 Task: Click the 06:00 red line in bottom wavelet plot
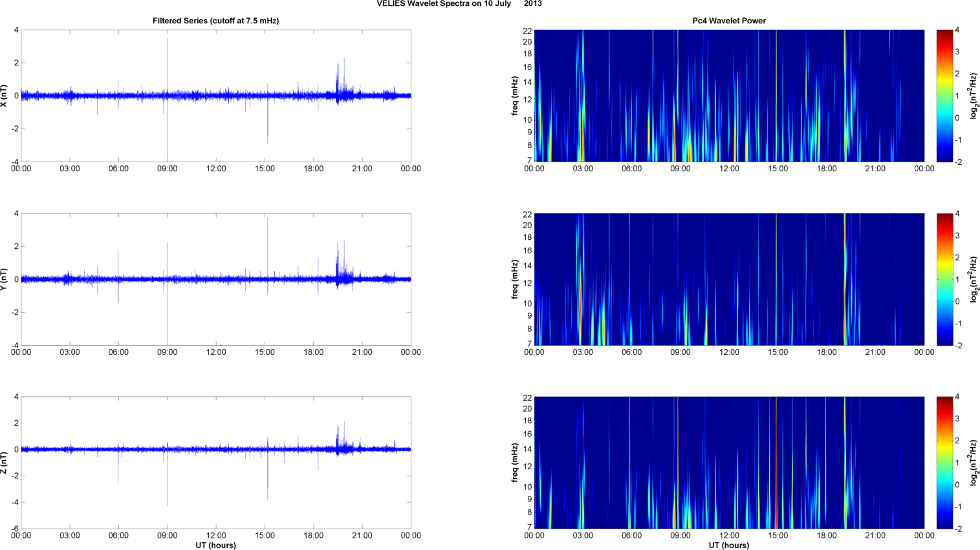629,463
